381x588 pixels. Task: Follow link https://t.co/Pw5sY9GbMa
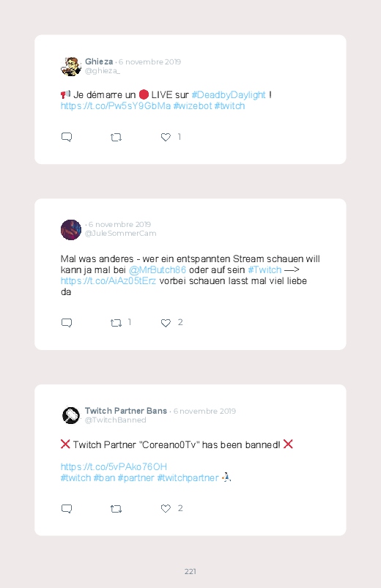coord(116,106)
